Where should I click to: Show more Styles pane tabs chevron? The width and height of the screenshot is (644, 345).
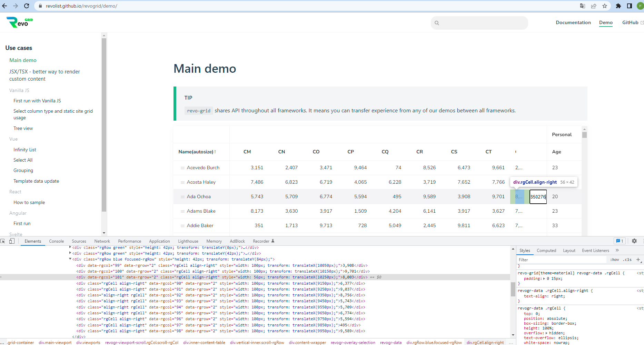click(617, 251)
